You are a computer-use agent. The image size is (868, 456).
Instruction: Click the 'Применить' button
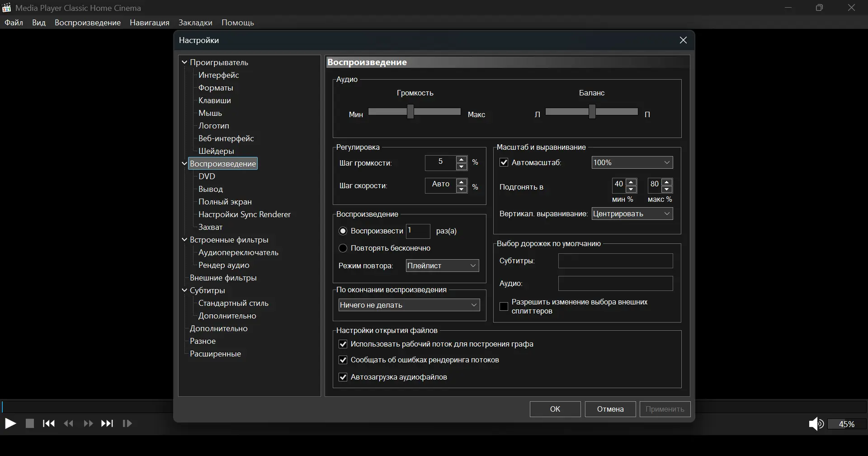tap(664, 409)
